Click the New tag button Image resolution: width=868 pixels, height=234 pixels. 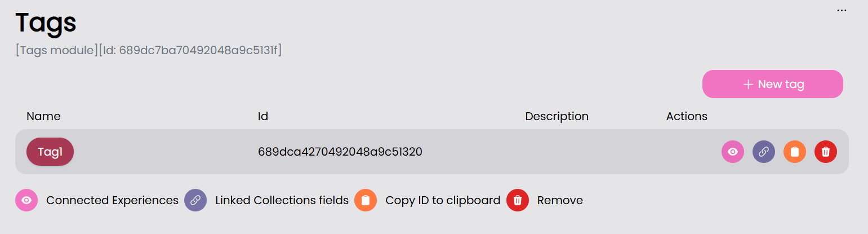(x=772, y=84)
